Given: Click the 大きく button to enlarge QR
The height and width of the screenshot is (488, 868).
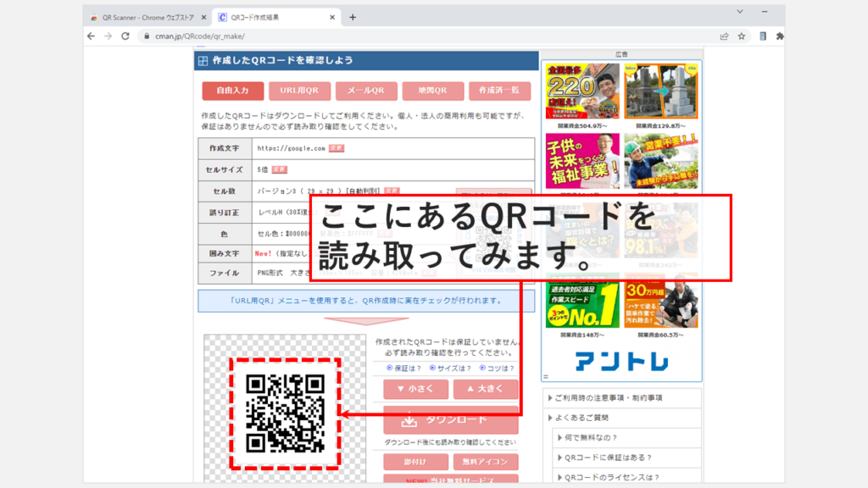Looking at the screenshot, I should pos(486,389).
